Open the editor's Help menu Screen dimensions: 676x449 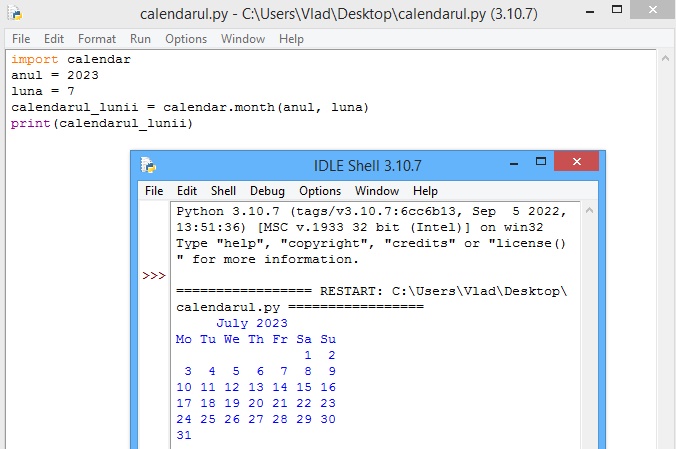[x=291, y=39]
